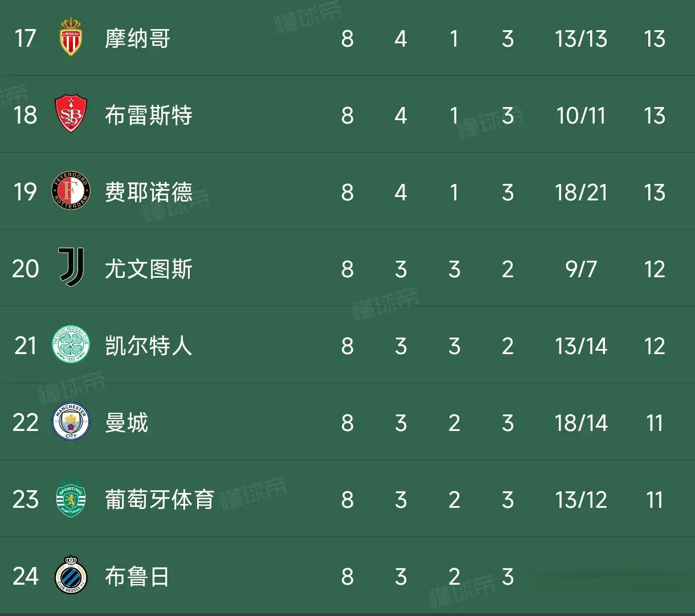Image resolution: width=695 pixels, height=616 pixels.
Task: Click Juventus's 9/7 goals figure
Action: [x=581, y=269]
